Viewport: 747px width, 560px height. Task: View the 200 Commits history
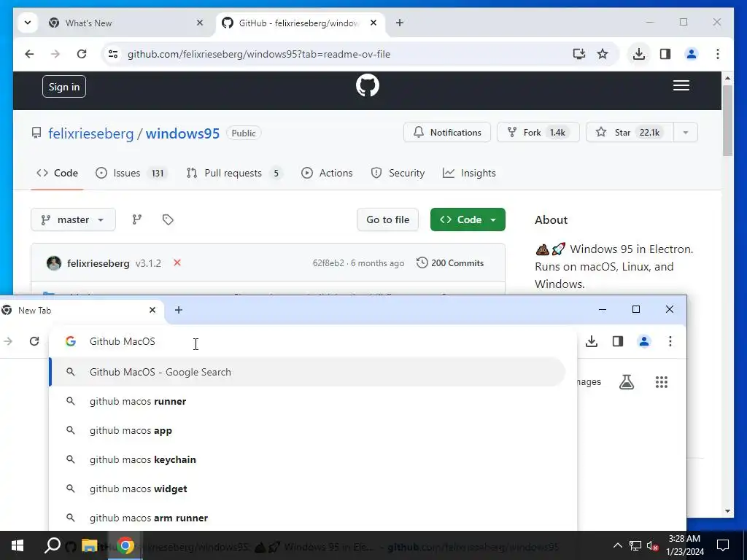click(450, 262)
